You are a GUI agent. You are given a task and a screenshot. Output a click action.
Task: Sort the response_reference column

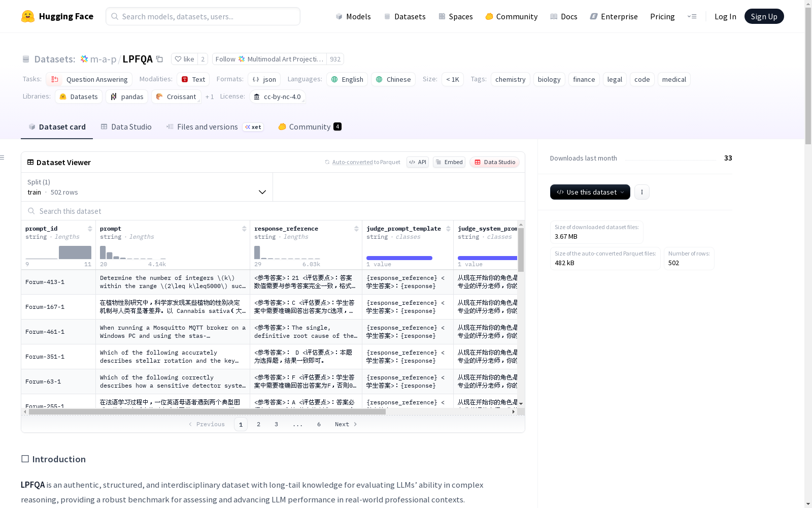click(x=356, y=229)
